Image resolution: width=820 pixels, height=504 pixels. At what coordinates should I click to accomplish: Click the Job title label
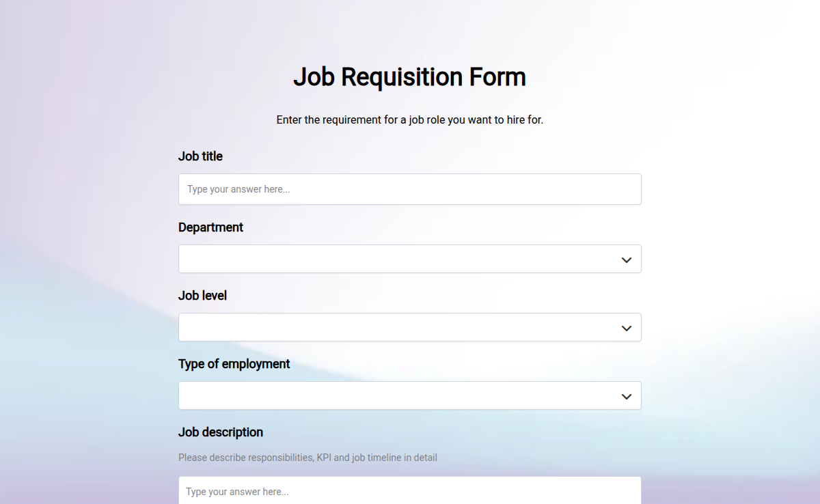click(x=200, y=156)
